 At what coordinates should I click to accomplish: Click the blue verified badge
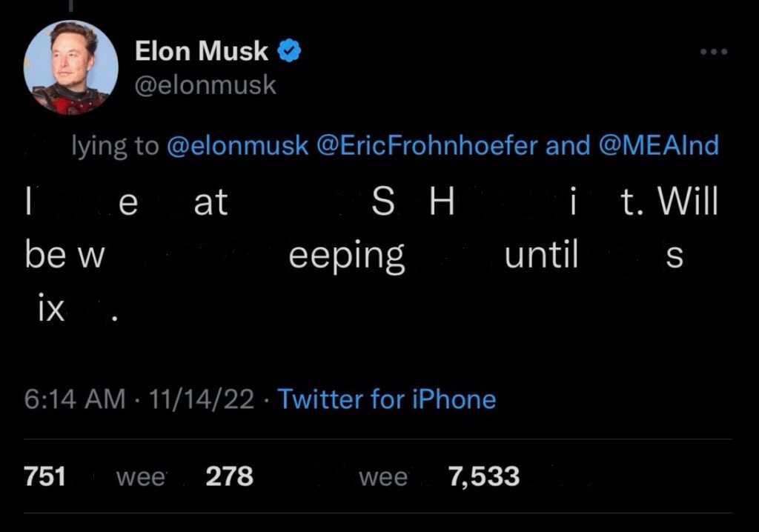[288, 51]
